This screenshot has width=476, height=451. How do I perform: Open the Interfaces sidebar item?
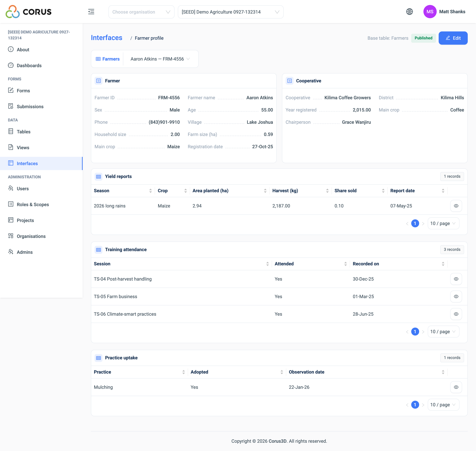[41, 163]
